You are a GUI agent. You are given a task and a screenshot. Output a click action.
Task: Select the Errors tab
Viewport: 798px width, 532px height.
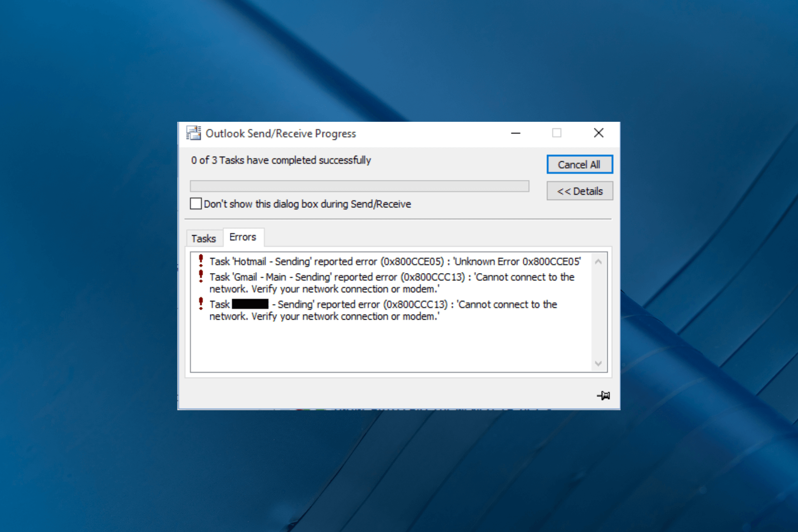[x=243, y=237]
